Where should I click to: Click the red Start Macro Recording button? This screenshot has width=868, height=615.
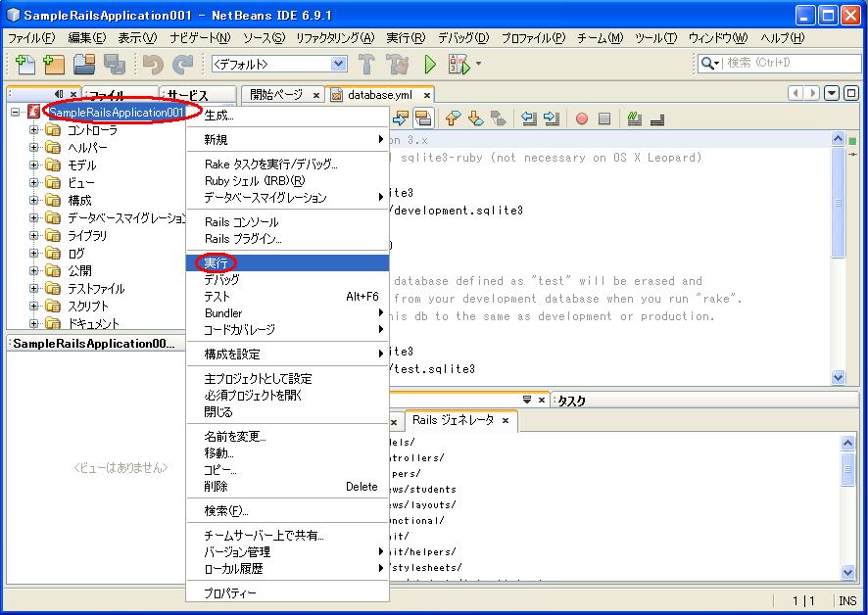pos(582,118)
